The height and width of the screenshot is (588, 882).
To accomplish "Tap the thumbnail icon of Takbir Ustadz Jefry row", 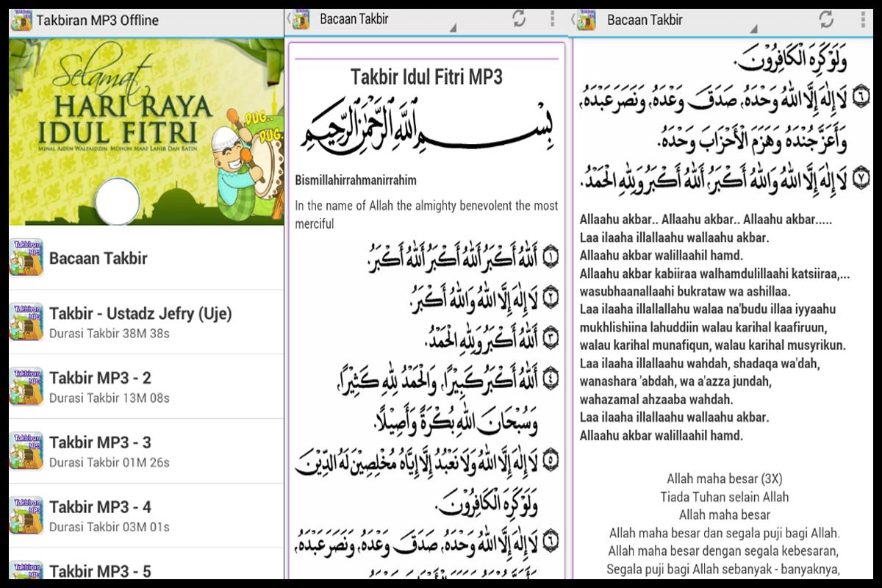I will click(x=26, y=322).
